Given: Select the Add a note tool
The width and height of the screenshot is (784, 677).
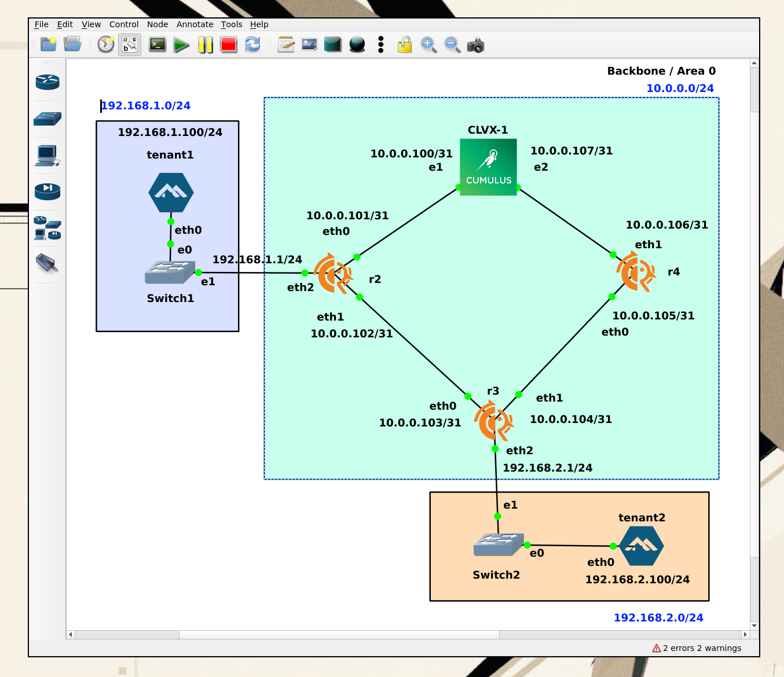Looking at the screenshot, I should point(286,45).
